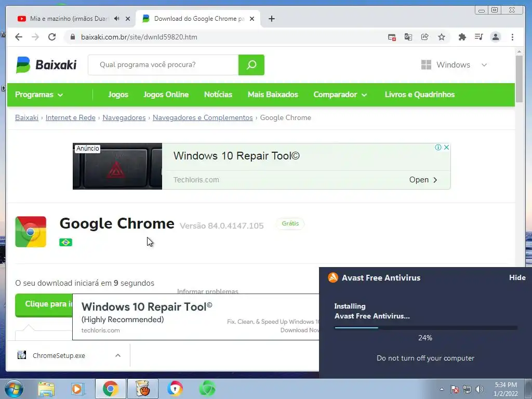Follow the Baixaki breadcrumb link
The width and height of the screenshot is (532, 399).
tap(27, 117)
